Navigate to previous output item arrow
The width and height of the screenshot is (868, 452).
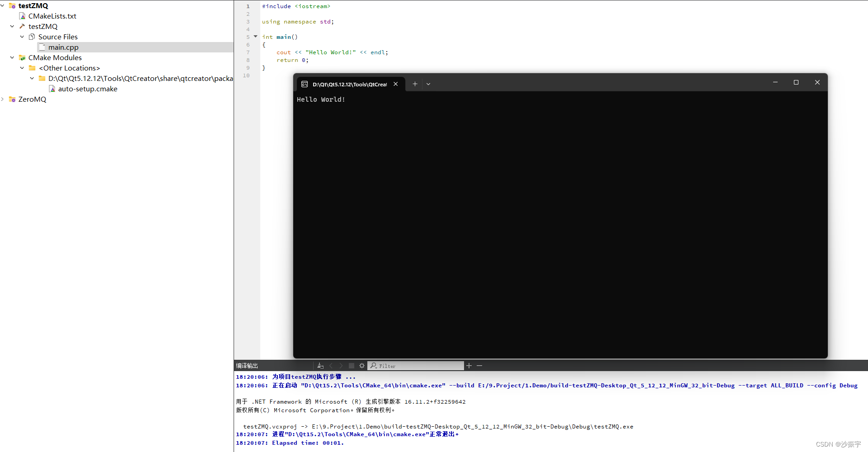[x=331, y=366]
